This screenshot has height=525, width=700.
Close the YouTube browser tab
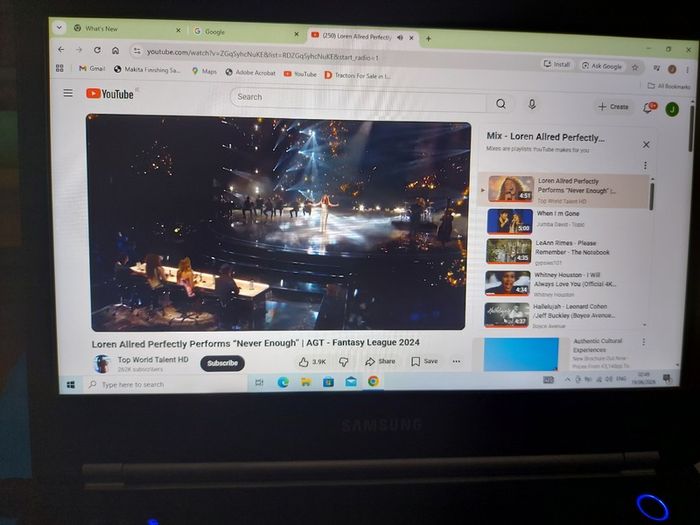pos(412,38)
